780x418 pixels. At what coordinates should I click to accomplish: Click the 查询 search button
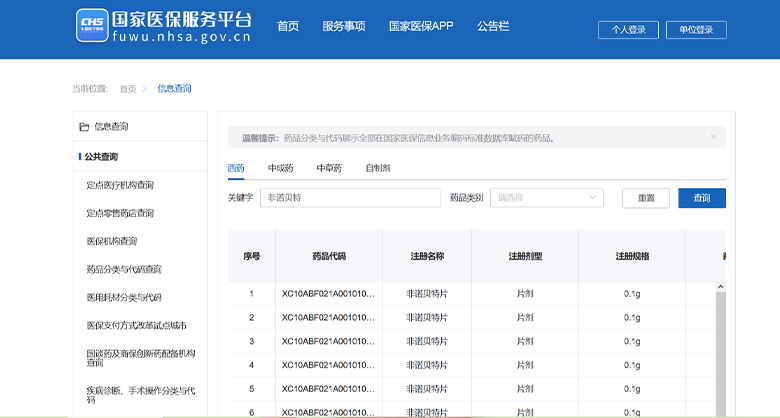701,198
